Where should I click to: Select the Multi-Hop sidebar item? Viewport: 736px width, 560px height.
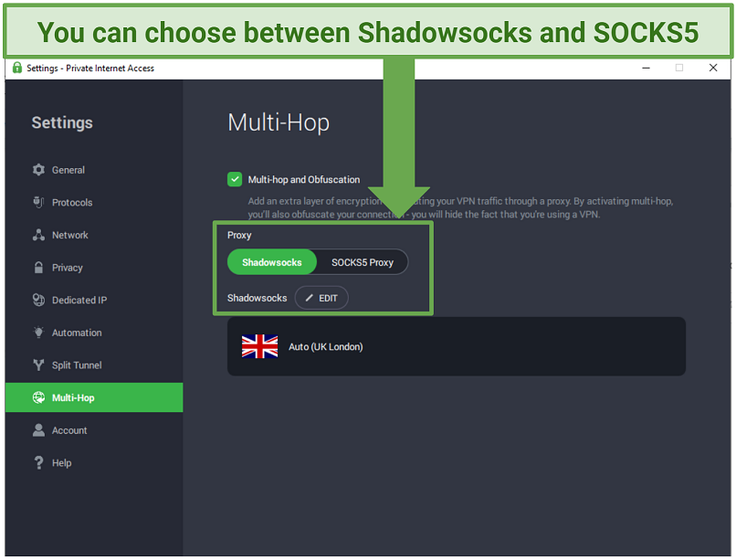tap(94, 397)
